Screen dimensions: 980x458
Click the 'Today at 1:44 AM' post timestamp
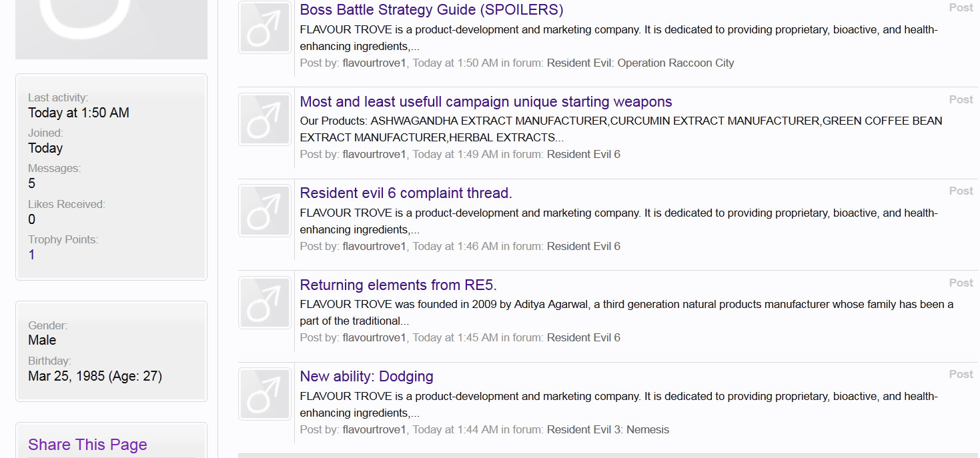(455, 430)
